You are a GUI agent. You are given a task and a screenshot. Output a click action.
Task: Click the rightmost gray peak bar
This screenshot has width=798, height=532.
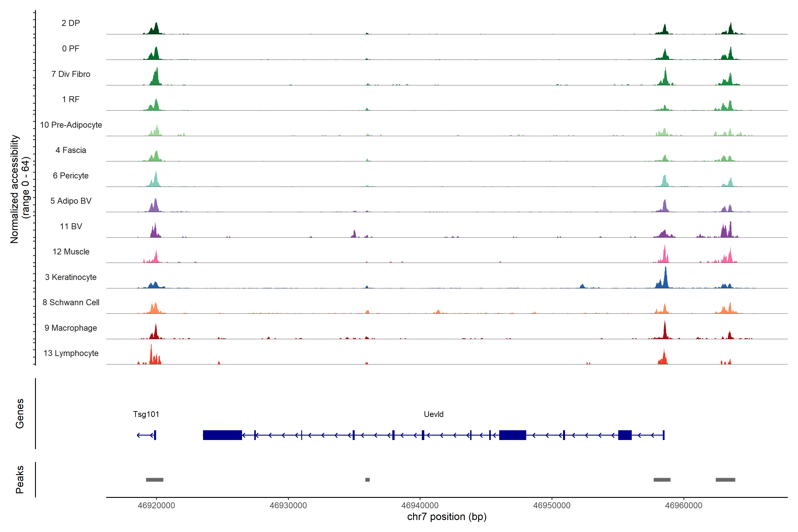point(725,480)
